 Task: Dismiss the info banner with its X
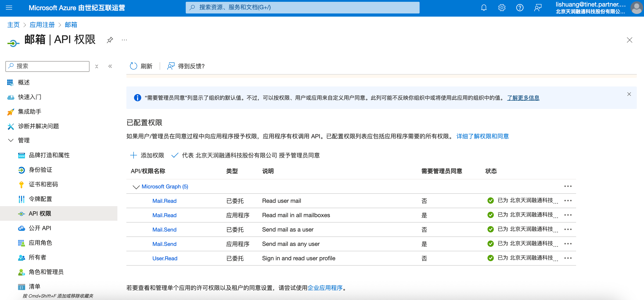[629, 94]
